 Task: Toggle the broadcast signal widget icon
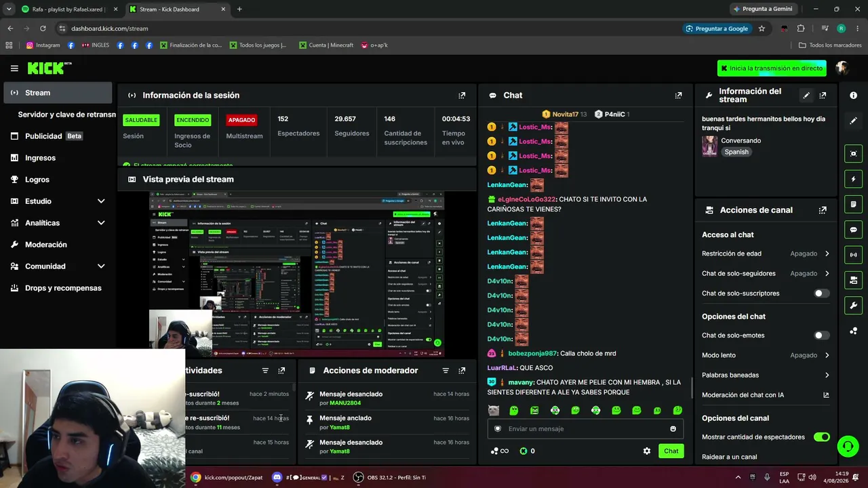click(x=853, y=255)
